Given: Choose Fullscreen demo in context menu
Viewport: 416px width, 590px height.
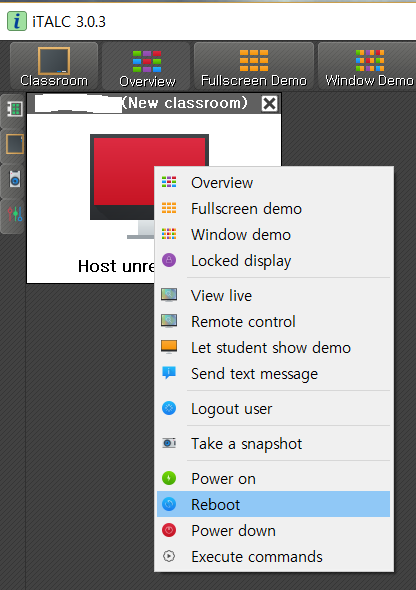Looking at the screenshot, I should click(x=273, y=208).
